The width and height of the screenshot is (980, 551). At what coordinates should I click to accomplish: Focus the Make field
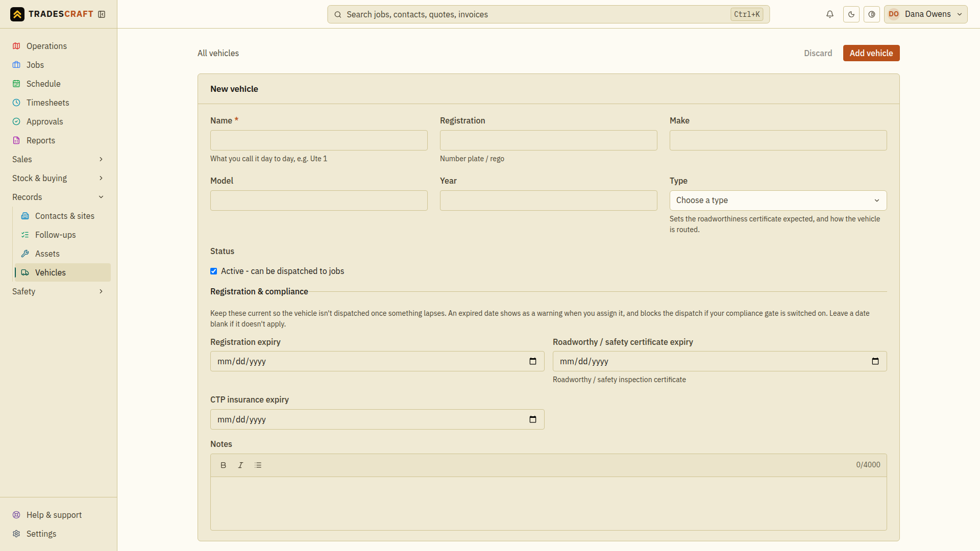(x=778, y=140)
